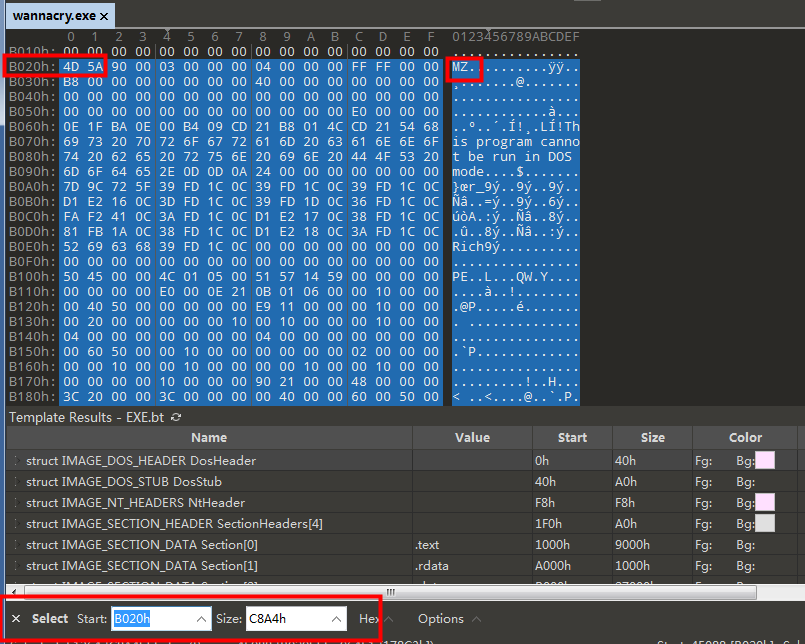This screenshot has height=644, width=805.
Task: Select the struct IMAGE_DOS_HEADER DosHeader name
Action: [141, 461]
